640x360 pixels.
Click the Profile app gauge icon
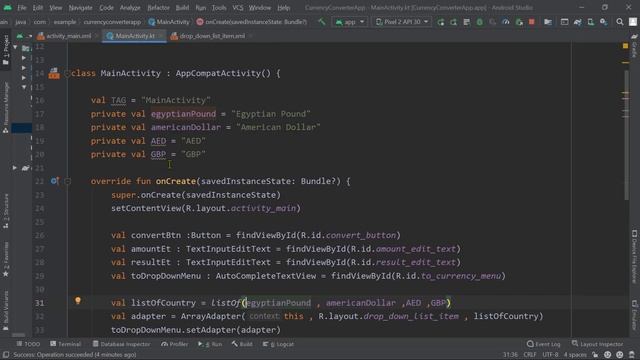[x=506, y=22]
